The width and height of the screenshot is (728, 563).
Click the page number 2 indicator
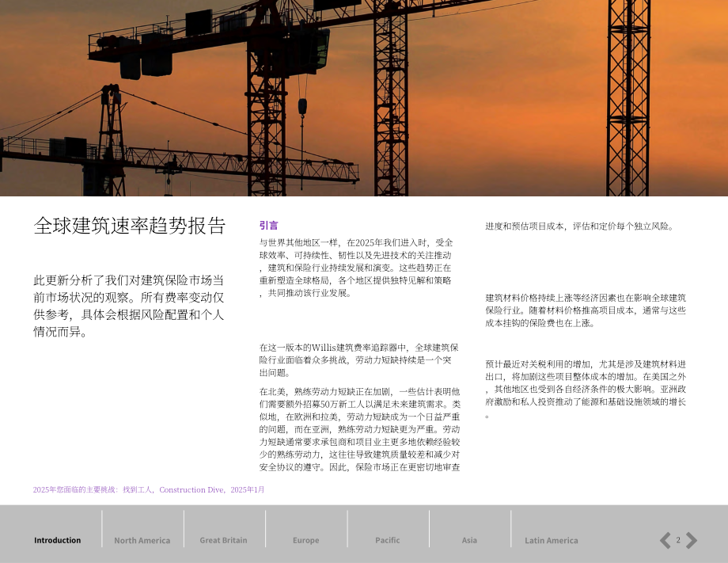(x=678, y=540)
